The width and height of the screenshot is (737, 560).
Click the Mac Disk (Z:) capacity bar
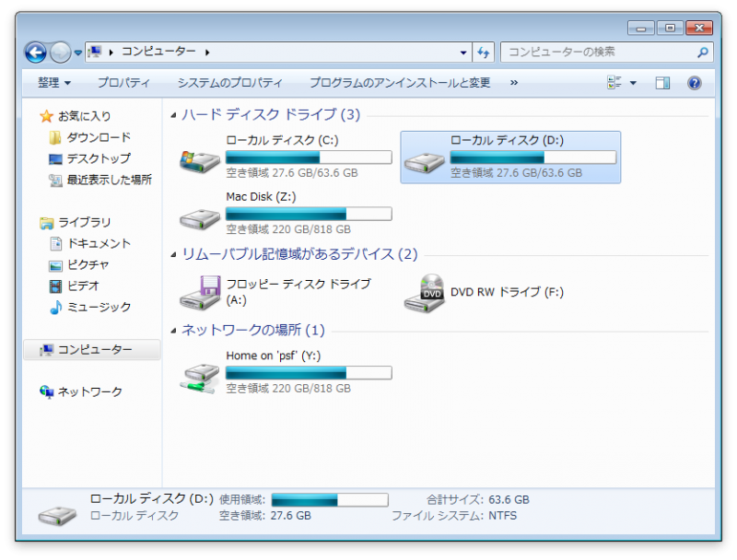coord(309,214)
